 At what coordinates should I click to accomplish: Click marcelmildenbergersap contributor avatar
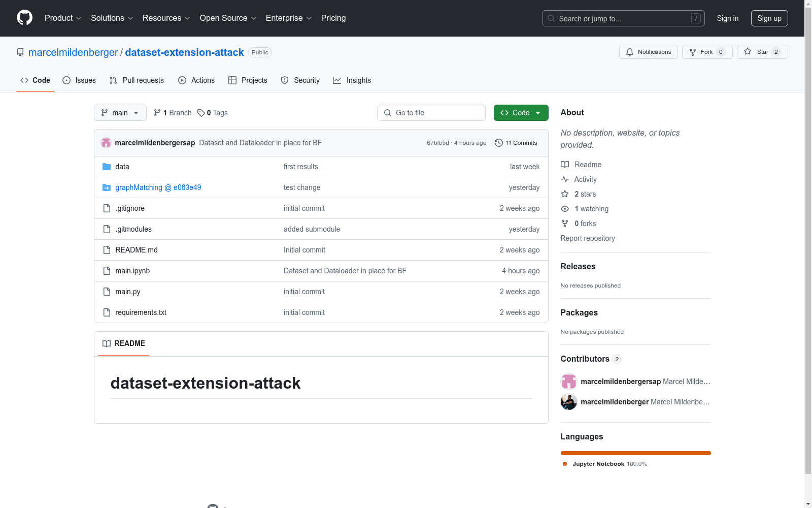click(569, 382)
